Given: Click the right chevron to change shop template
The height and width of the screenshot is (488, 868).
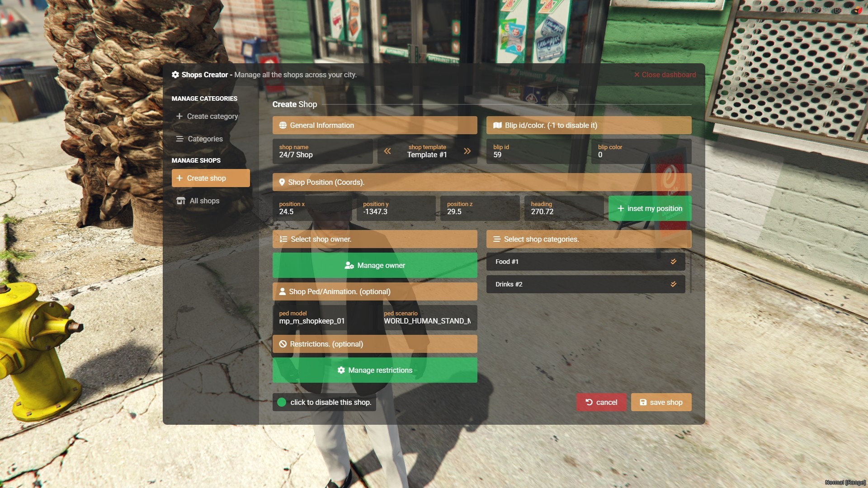Looking at the screenshot, I should tap(467, 151).
